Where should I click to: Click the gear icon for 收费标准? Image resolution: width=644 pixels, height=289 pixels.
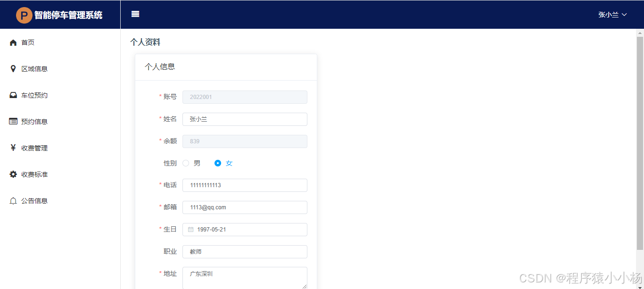13,174
